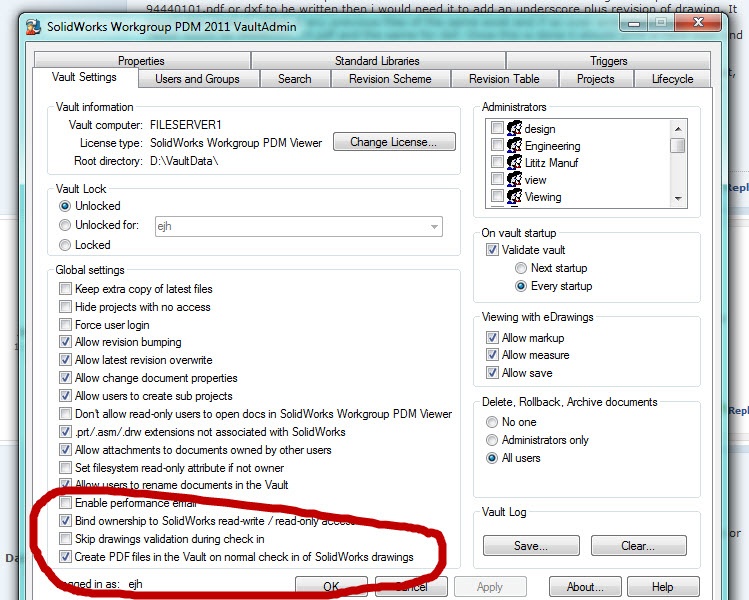Switch to Users and Groups tab
Image resolution: width=749 pixels, height=600 pixels.
(197, 79)
